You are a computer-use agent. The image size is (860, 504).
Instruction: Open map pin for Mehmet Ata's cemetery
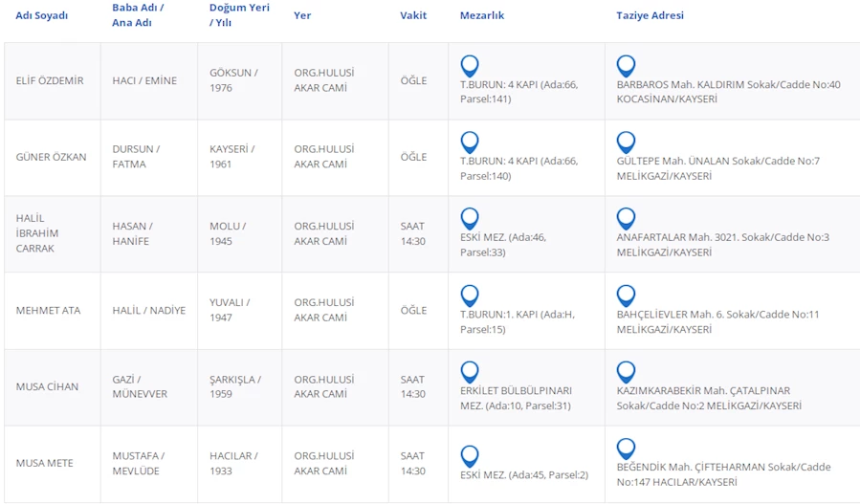pyautogui.click(x=469, y=296)
